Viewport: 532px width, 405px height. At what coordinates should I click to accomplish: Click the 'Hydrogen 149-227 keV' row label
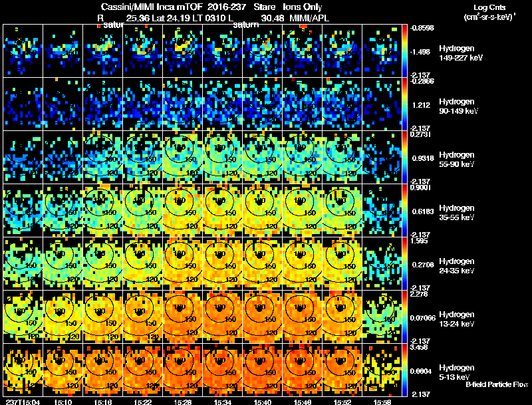461,53
